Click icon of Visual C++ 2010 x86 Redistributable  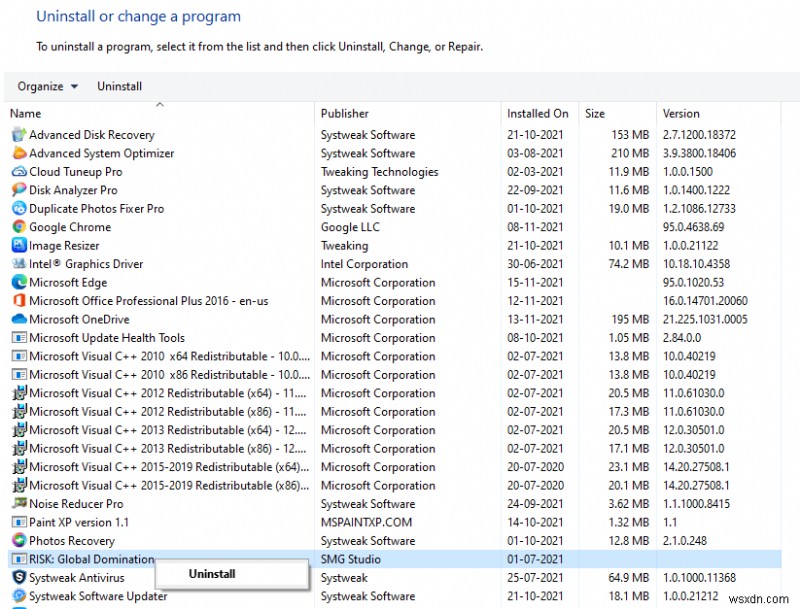tap(19, 374)
